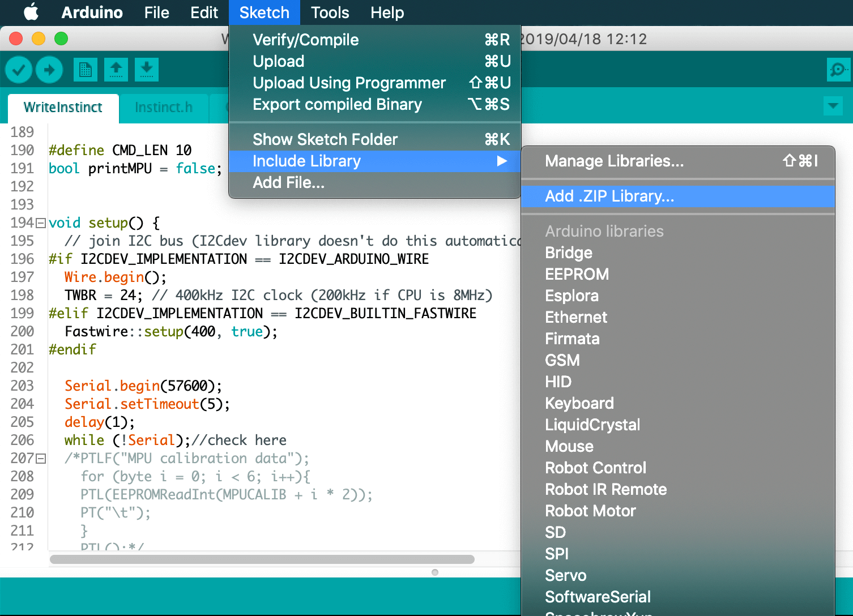Include the Robot Motor library
Viewport: 853px width, 616px height.
pos(678,511)
